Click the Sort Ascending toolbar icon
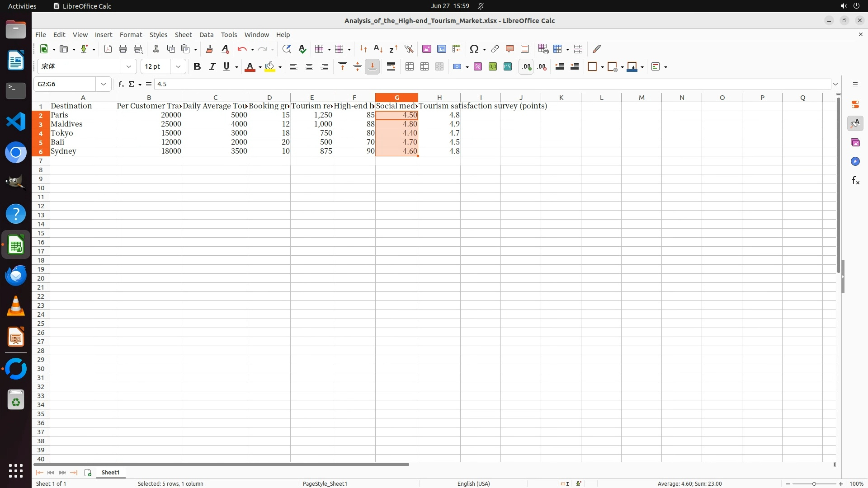This screenshot has height=488, width=868. [378, 49]
